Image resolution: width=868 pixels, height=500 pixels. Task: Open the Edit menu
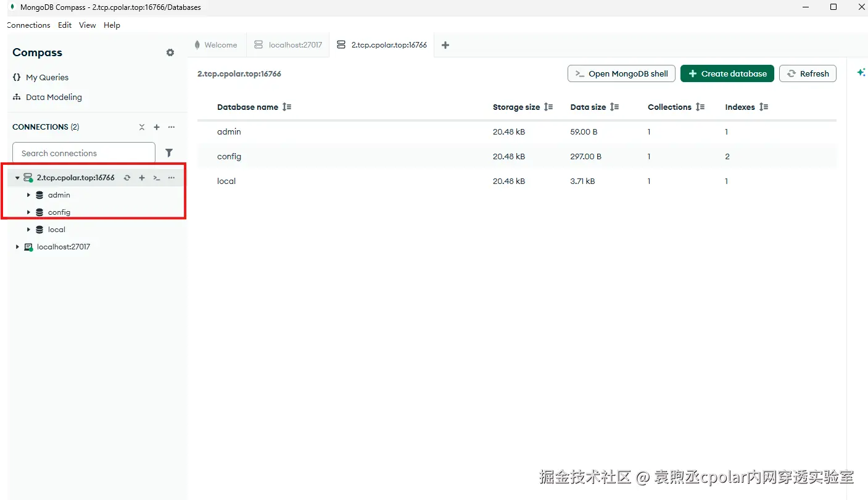[65, 25]
